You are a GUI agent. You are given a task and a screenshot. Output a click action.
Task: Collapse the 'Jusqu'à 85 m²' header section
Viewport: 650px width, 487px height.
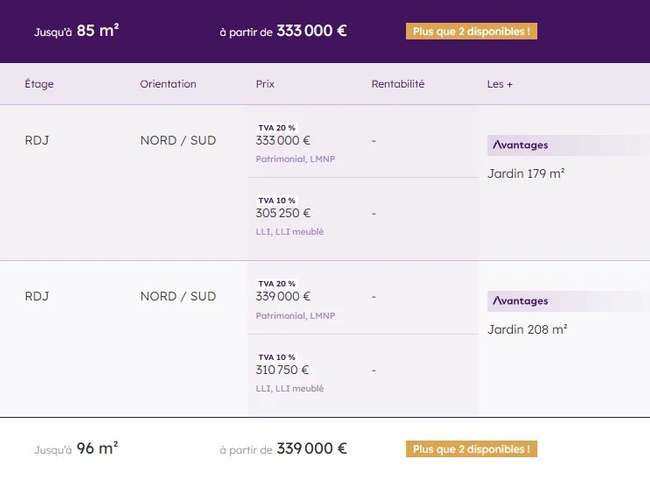click(325, 31)
